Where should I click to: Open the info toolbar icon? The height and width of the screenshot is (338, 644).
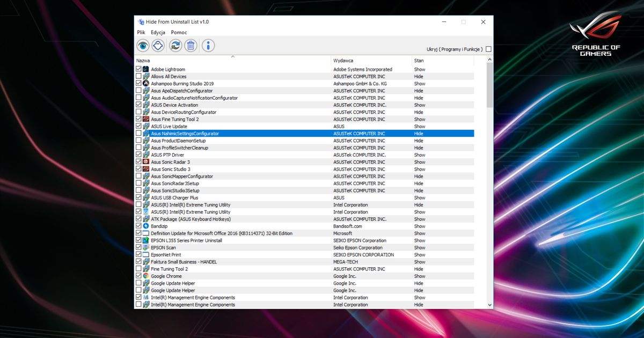[208, 46]
